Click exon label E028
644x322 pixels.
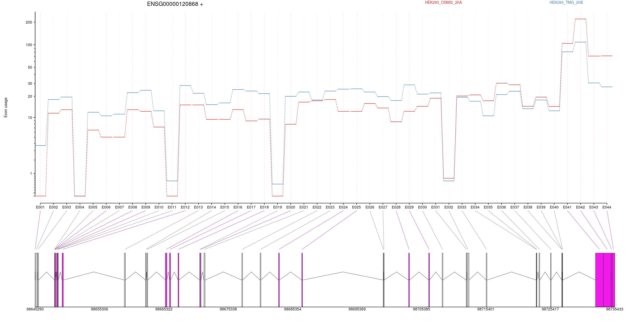tap(396, 207)
